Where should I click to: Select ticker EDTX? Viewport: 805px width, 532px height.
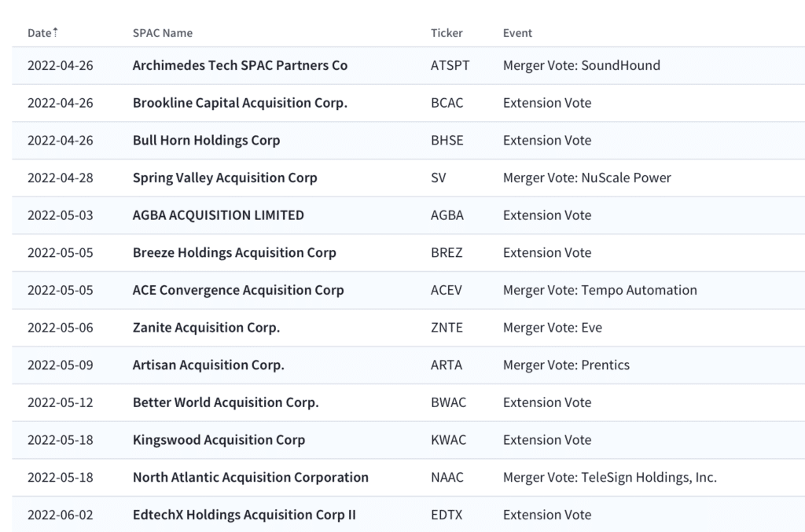tap(447, 515)
